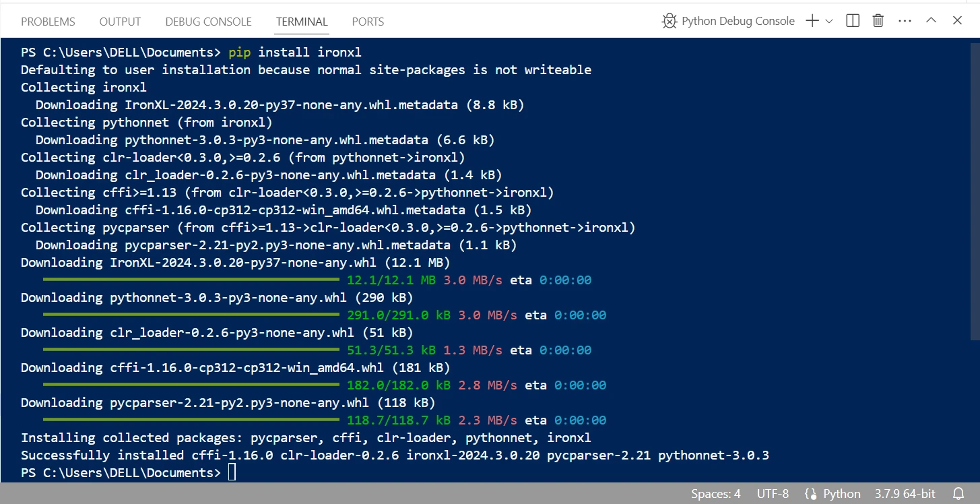Click the 3.7.9 64-bit interpreter selector
980x504 pixels.
pos(905,494)
